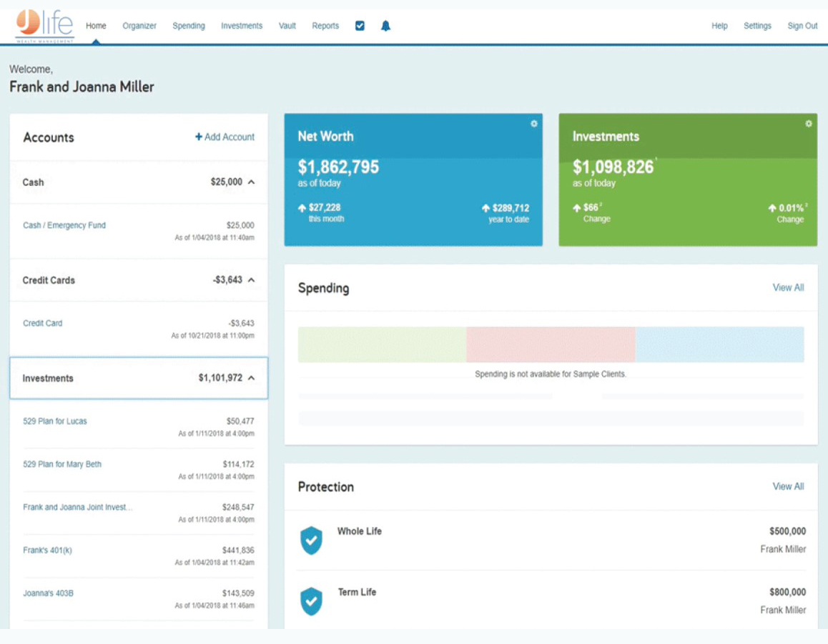The height and width of the screenshot is (644, 828).
Task: Click the Net Worth $1,862,795 value
Action: [x=338, y=167]
